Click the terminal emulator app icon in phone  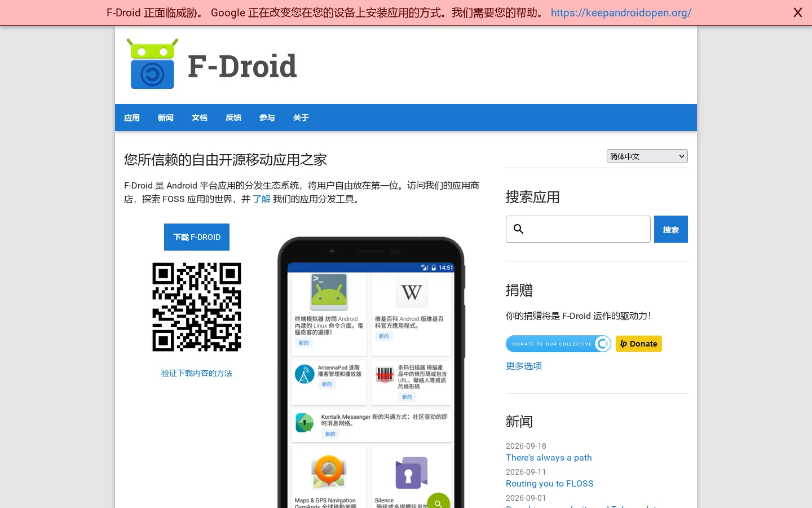329,292
